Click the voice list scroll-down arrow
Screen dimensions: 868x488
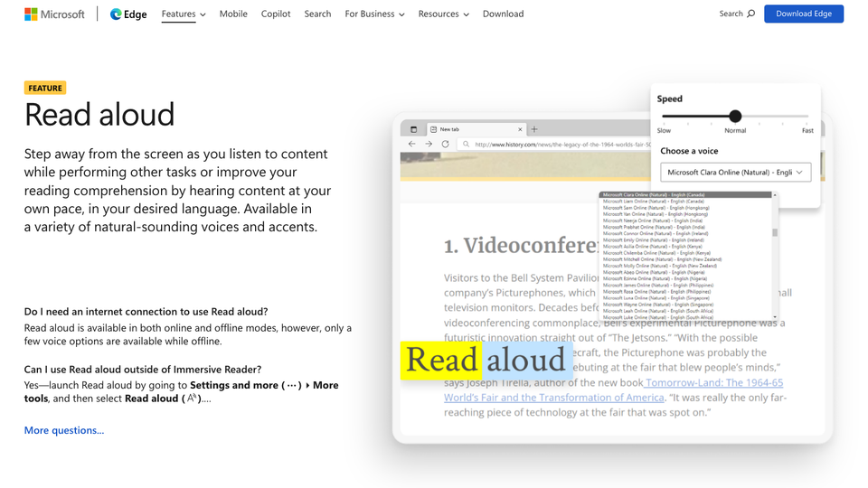click(x=775, y=317)
